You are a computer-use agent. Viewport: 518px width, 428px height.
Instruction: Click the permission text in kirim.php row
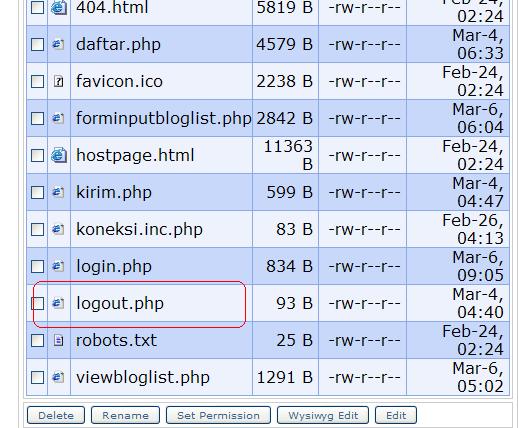(x=364, y=192)
